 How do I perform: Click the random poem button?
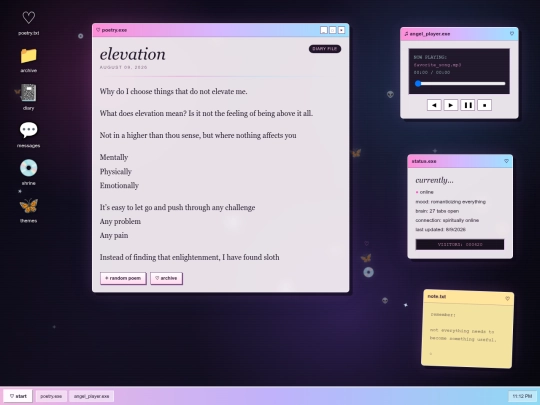[123, 278]
